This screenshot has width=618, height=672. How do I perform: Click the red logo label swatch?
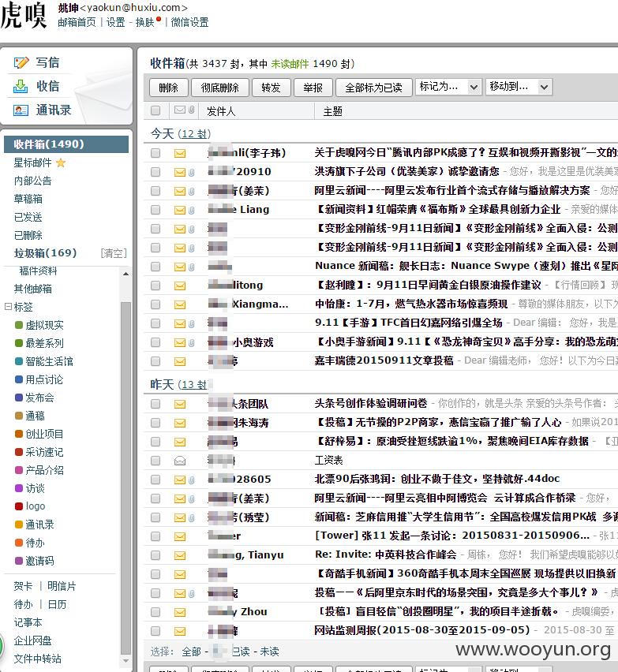(19, 506)
